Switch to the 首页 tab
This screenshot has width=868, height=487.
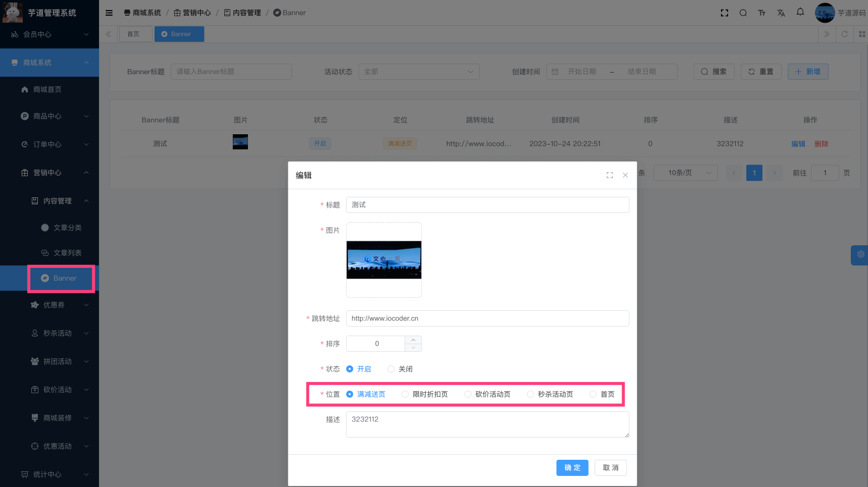click(134, 34)
